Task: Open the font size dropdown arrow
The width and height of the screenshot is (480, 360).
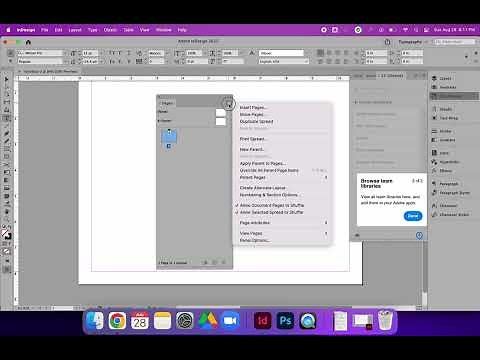Action: click(101, 53)
